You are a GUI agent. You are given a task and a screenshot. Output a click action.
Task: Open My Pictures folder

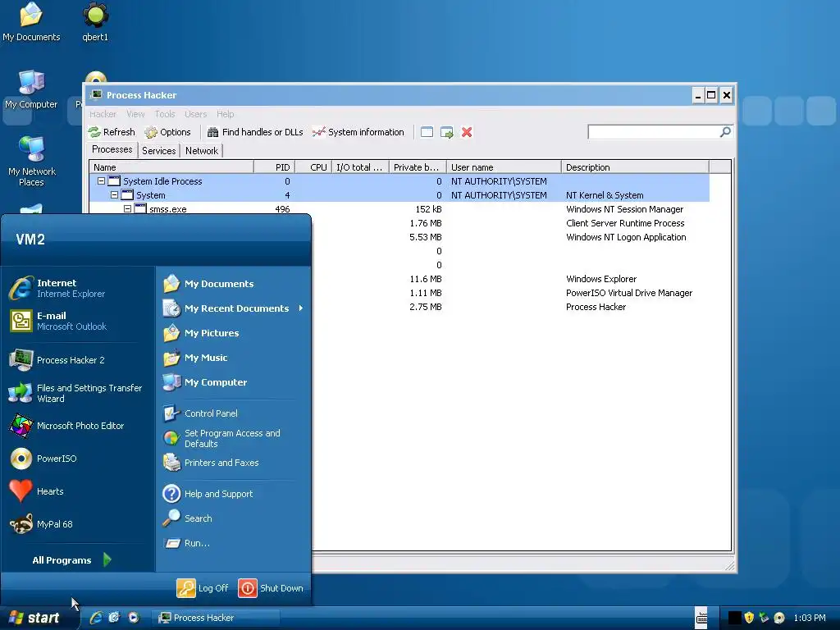[x=234, y=333]
